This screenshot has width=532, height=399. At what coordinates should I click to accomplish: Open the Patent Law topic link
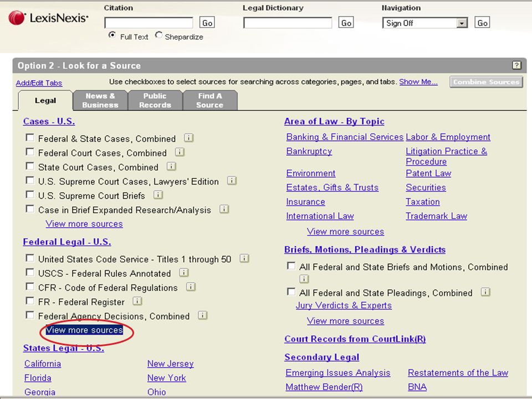pos(428,173)
